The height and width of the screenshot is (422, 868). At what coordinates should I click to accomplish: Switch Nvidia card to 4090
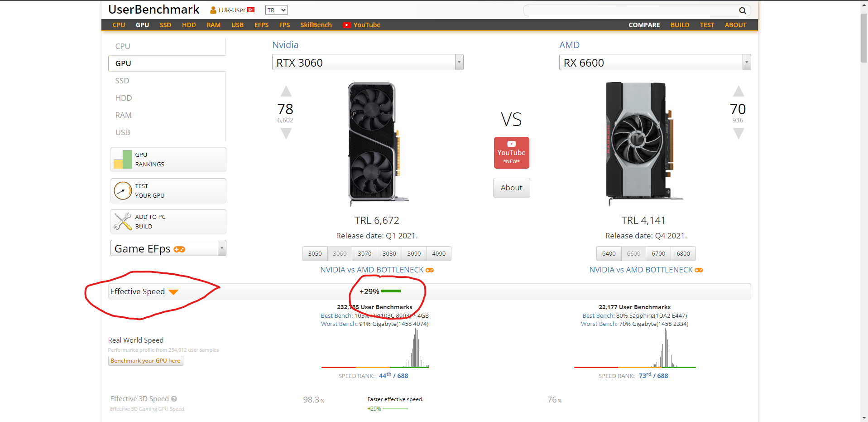click(439, 254)
